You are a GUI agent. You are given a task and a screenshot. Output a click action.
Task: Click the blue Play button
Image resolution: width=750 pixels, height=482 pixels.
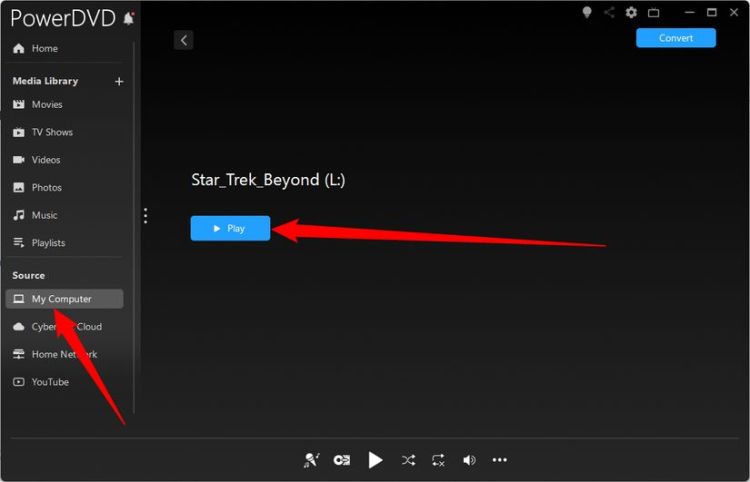pyautogui.click(x=230, y=228)
